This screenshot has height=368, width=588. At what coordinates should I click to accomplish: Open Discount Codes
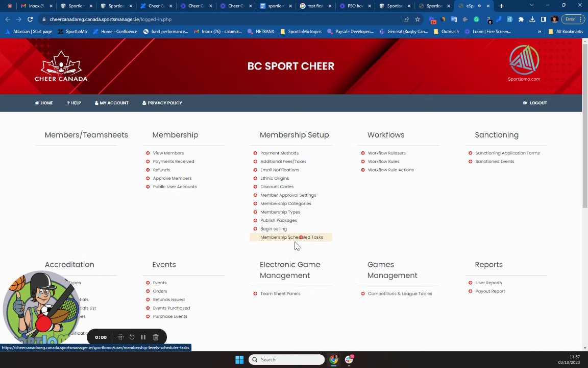point(277,187)
